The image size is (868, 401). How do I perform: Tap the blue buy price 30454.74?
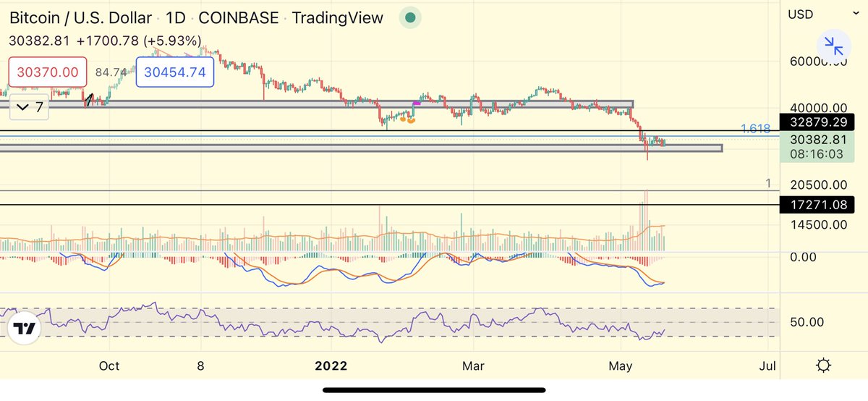point(175,72)
